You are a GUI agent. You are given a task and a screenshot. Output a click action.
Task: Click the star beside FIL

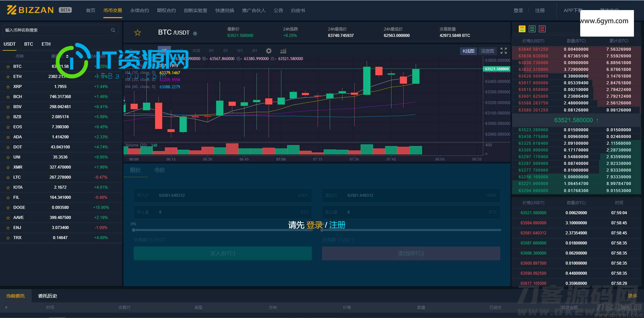pyautogui.click(x=8, y=197)
